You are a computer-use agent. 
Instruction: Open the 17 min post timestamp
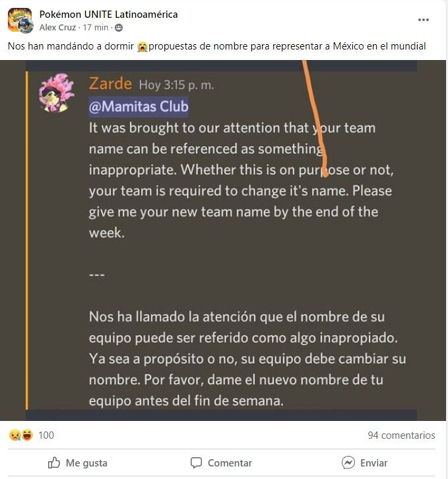pos(96,28)
